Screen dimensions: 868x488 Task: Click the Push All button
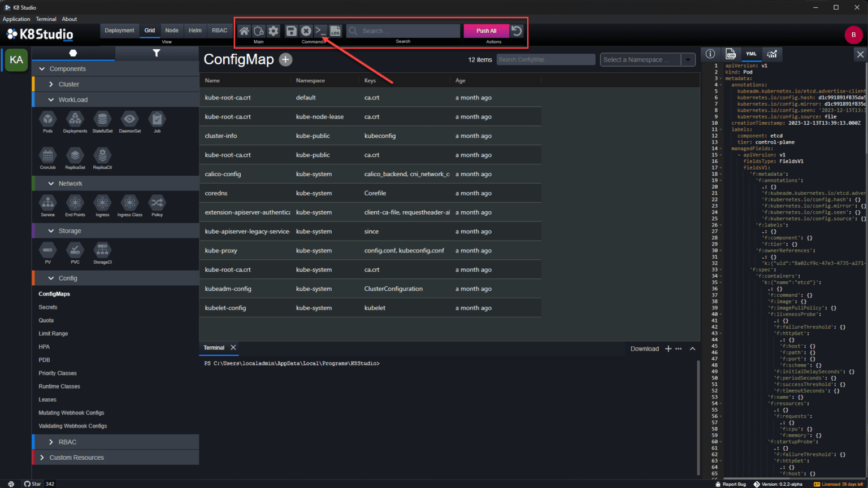tap(485, 30)
